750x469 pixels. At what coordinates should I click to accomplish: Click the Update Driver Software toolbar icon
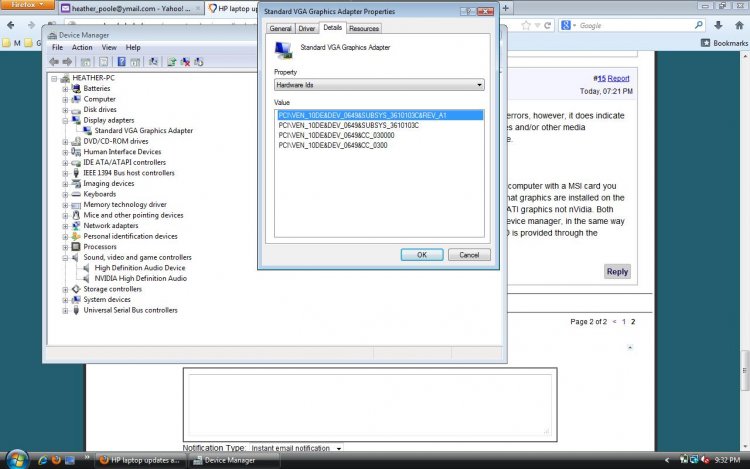(x=171, y=61)
